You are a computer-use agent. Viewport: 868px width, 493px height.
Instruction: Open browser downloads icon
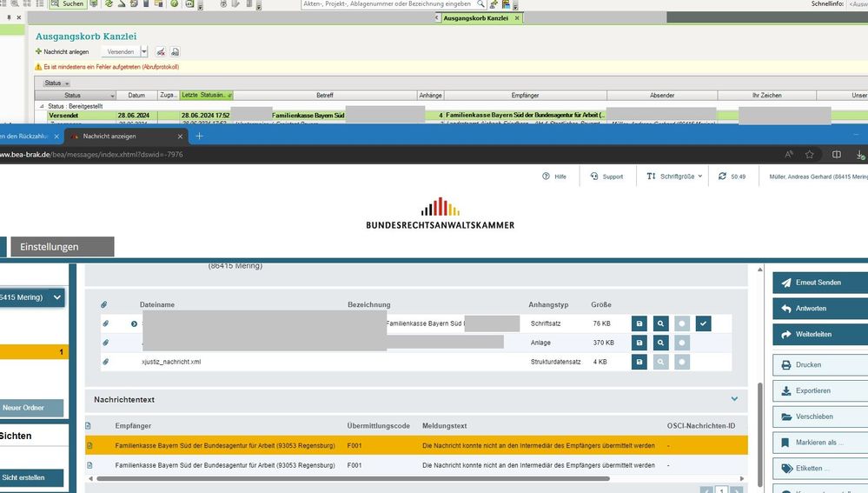[860, 155]
